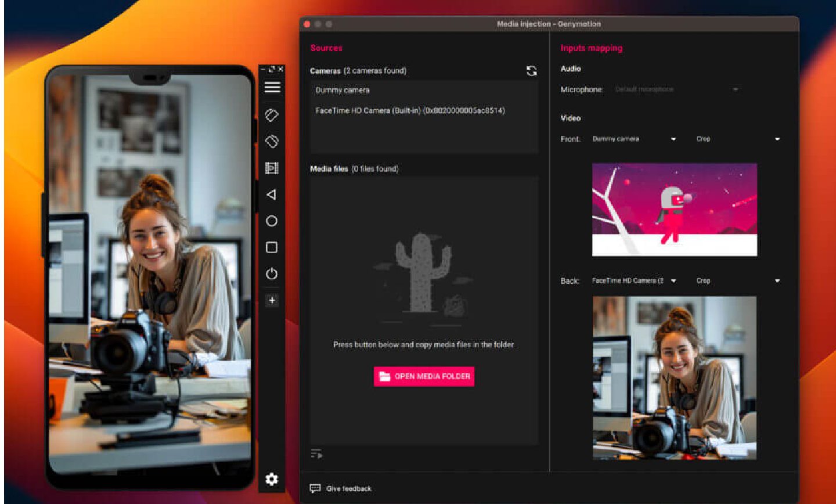Open the Back camera source dropdown

pyautogui.click(x=634, y=280)
